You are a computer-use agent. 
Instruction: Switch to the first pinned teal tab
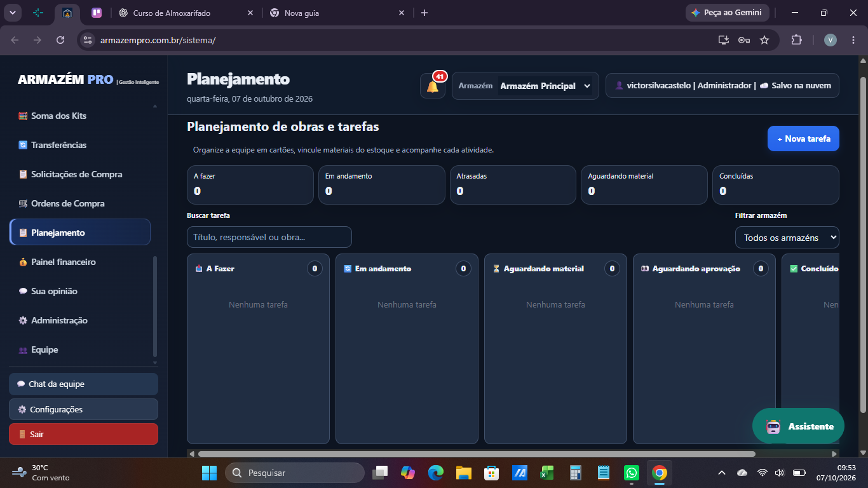tap(38, 13)
